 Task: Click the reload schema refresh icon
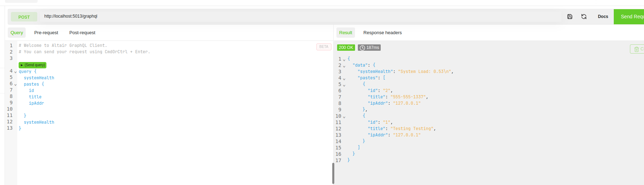584,17
